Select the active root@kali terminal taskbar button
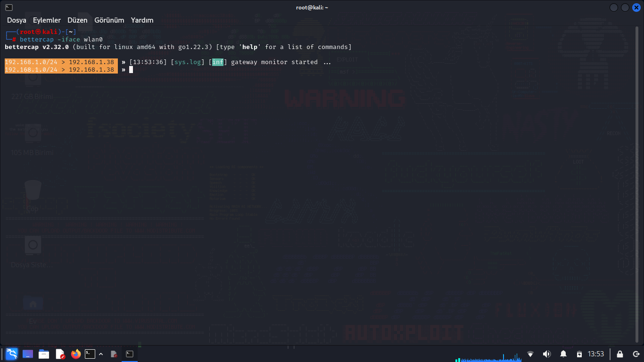 tap(130, 354)
